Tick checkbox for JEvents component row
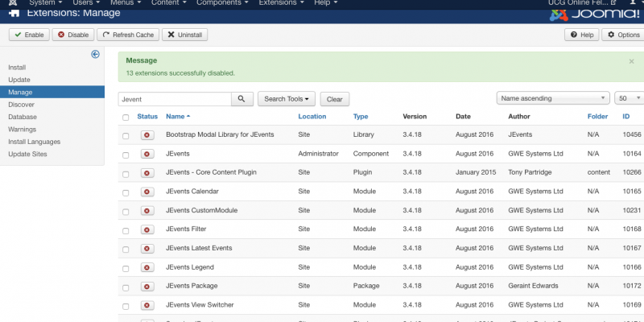This screenshot has width=644, height=322. point(126,155)
